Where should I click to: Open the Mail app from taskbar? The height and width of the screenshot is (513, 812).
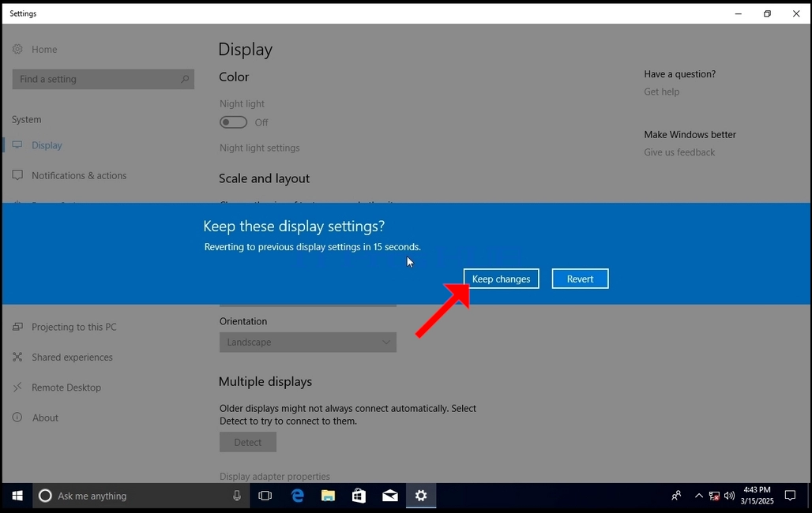390,496
